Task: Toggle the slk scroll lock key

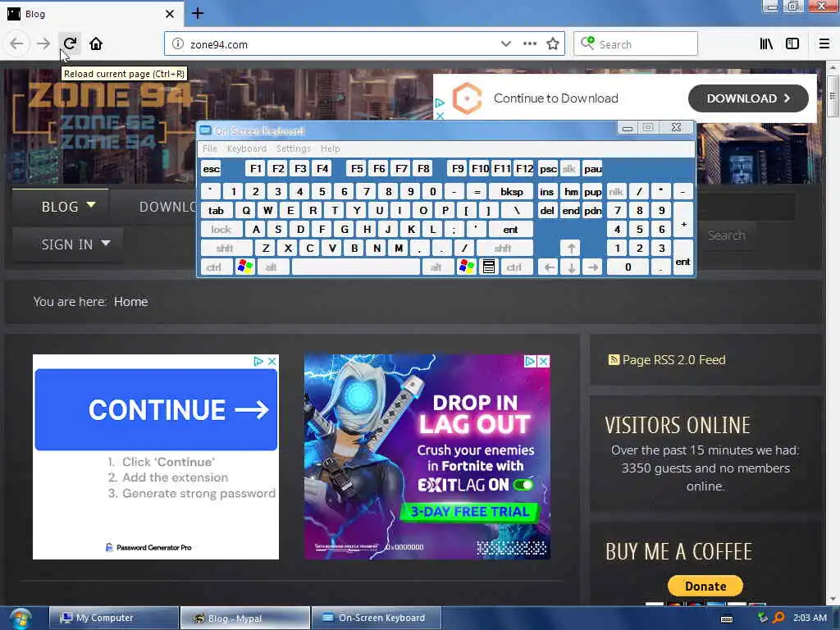Action: pos(569,169)
